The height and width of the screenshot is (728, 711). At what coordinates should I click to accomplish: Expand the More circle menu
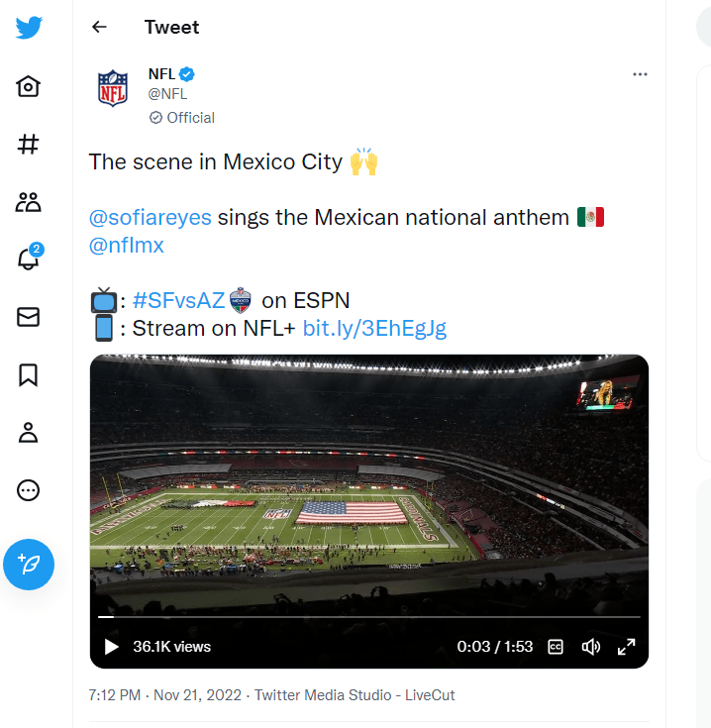[x=29, y=489]
